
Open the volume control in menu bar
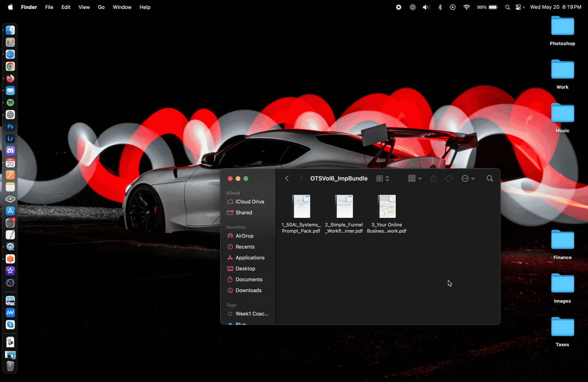pyautogui.click(x=427, y=7)
